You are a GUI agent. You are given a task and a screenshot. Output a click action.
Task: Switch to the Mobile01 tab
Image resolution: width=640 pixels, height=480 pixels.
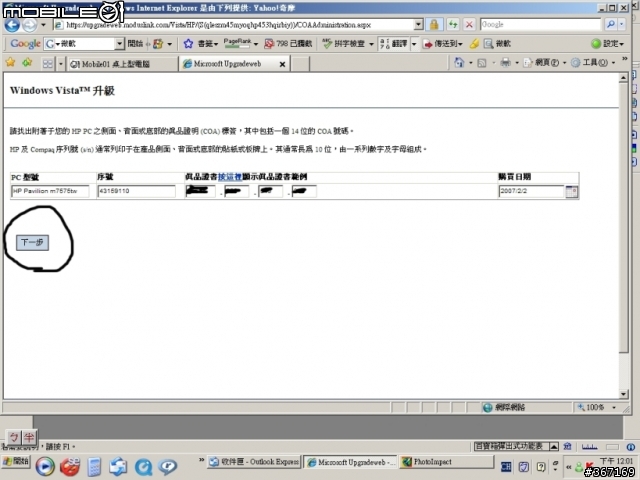122,64
